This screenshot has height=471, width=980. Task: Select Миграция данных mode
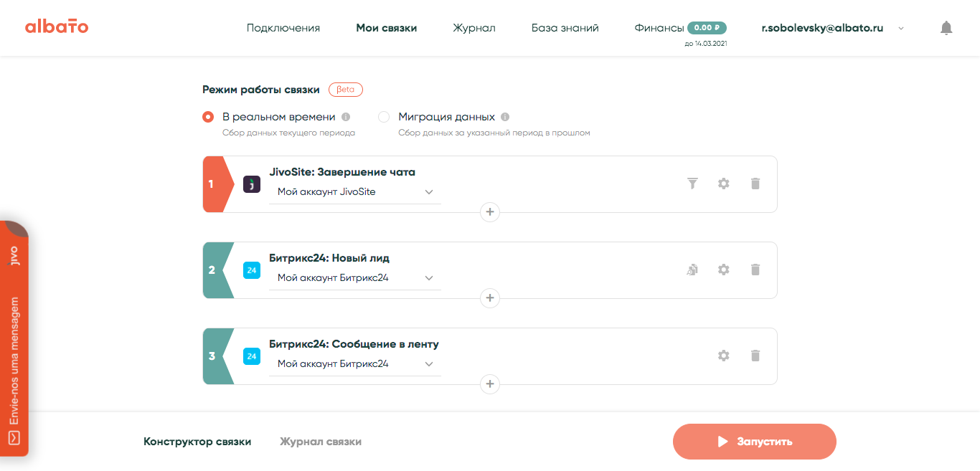(x=384, y=117)
